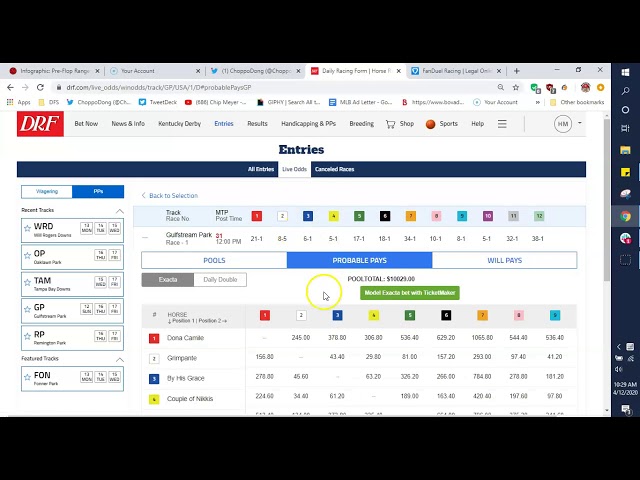Click the HM user profile avatar

[x=563, y=124]
